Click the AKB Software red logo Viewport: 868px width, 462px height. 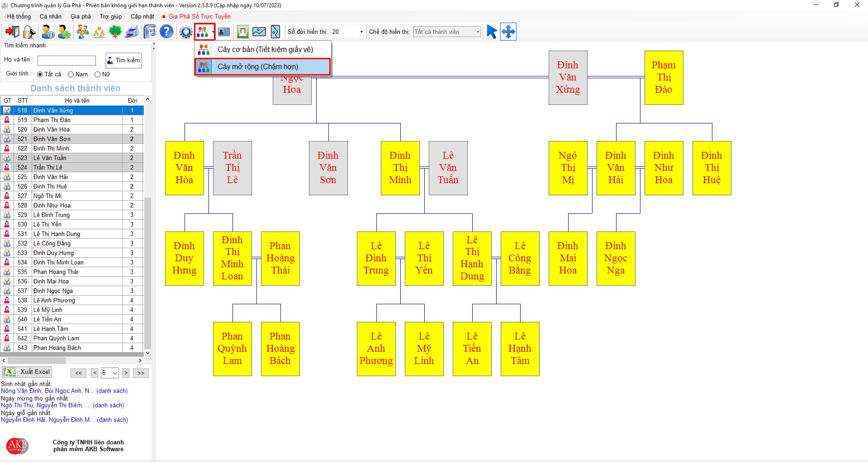(17, 446)
